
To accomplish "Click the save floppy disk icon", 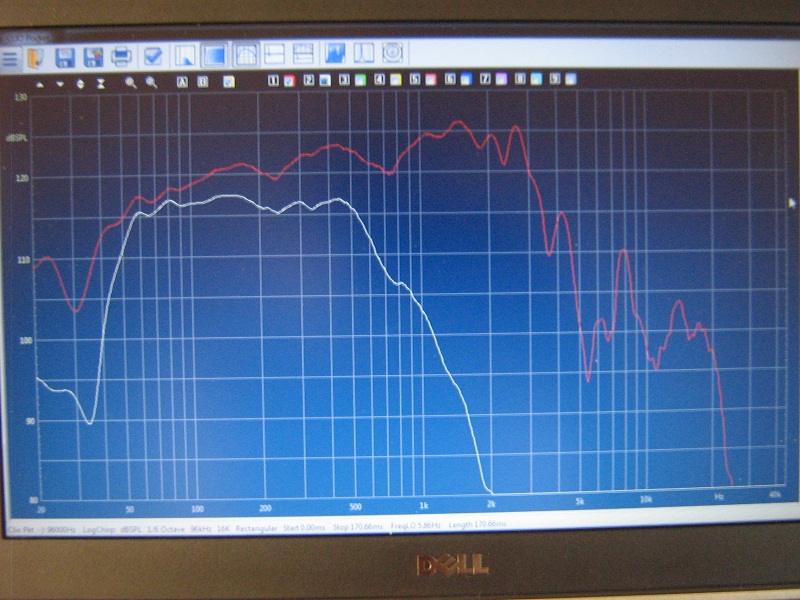I will click(64, 58).
